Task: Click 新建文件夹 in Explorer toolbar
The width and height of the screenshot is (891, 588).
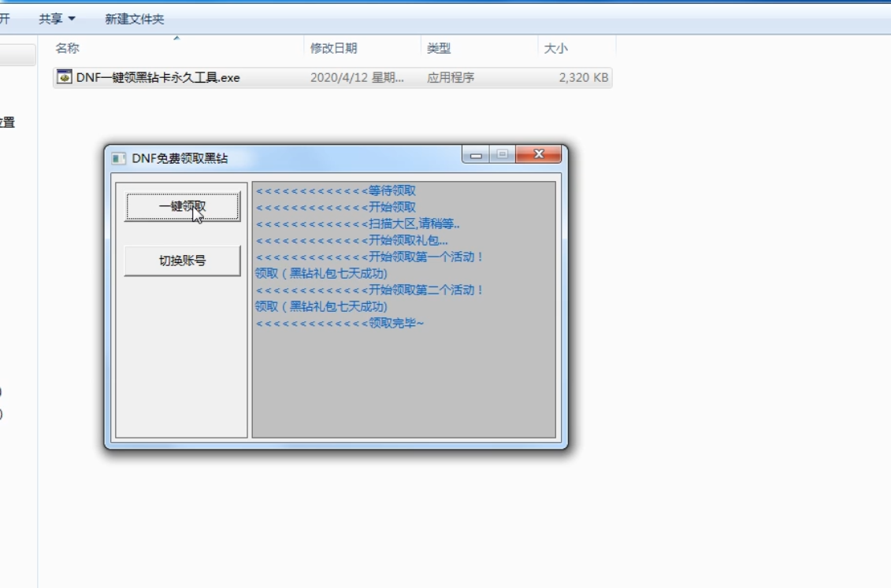Action: tap(135, 19)
